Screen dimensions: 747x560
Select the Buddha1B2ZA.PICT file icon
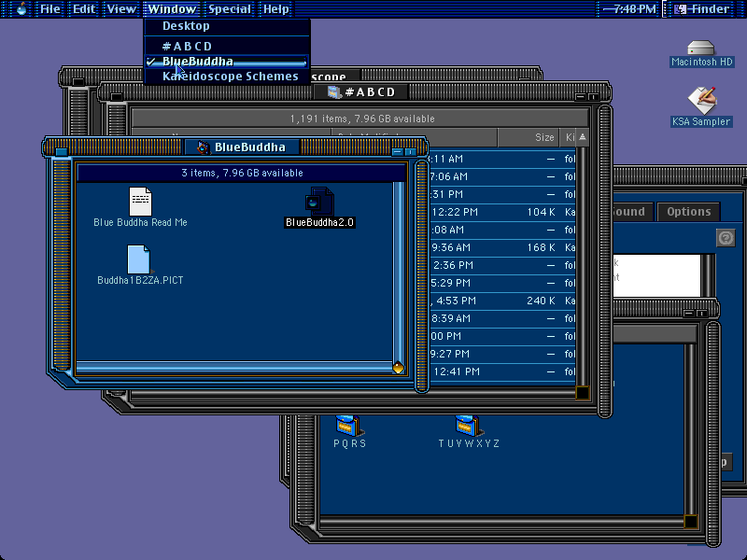(139, 259)
